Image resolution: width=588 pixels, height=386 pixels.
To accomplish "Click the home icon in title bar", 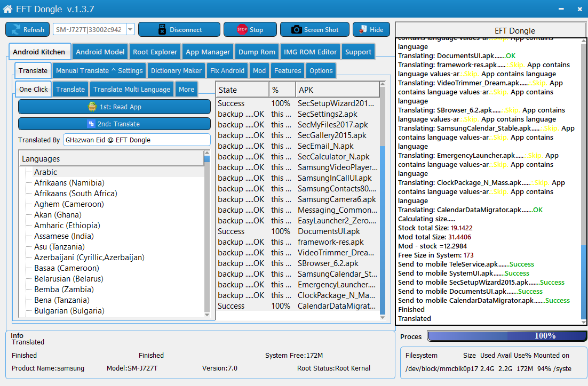I will [7, 9].
